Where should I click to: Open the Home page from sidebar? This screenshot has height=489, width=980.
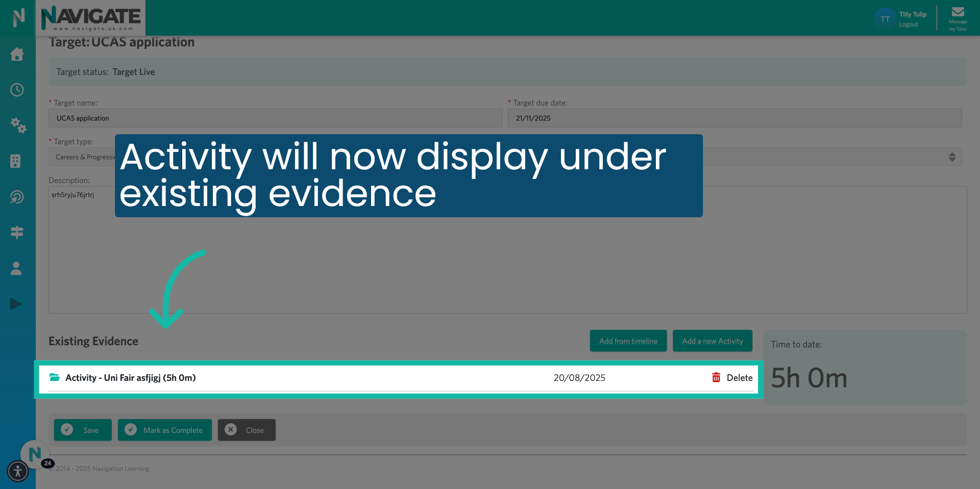[x=17, y=55]
